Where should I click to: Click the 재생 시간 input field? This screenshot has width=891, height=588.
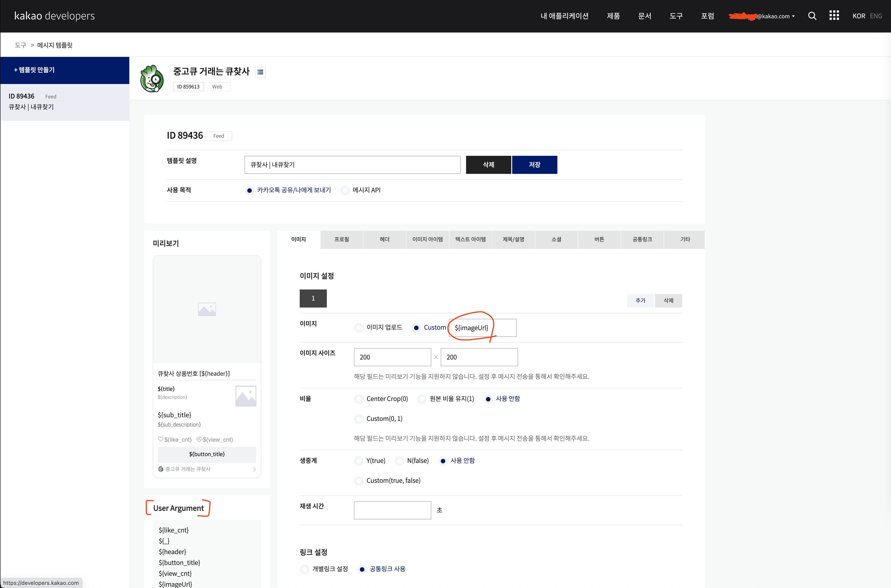392,510
